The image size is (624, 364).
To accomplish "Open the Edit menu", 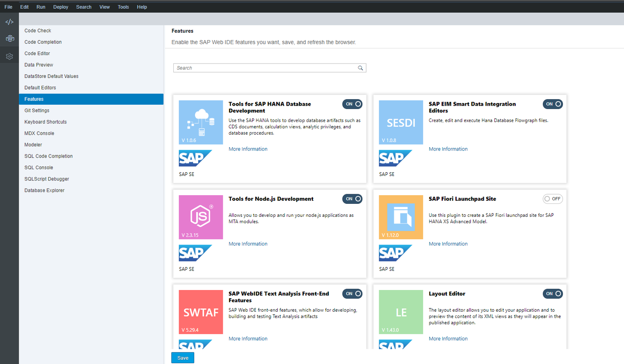I will coord(24,7).
